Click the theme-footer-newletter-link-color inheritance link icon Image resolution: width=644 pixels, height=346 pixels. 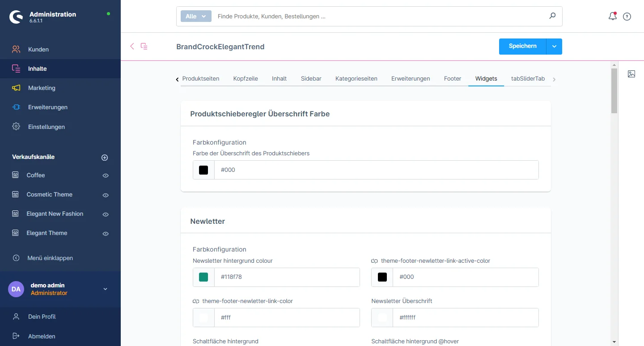point(196,301)
